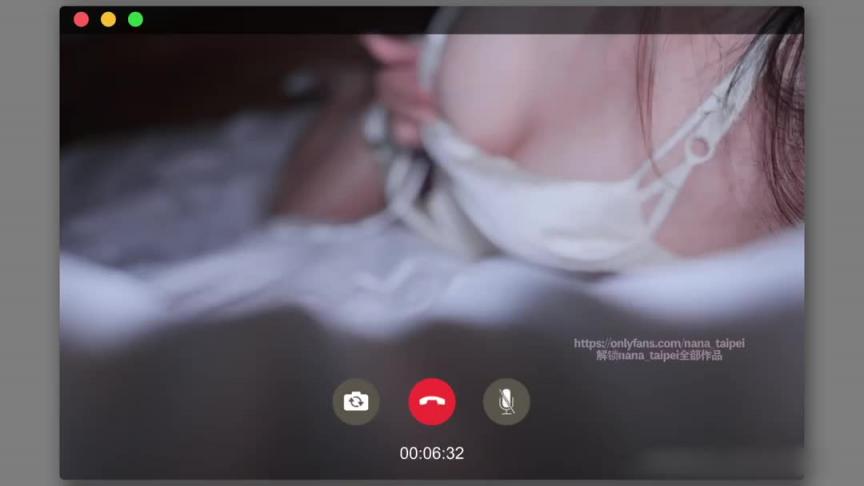Select the dark title bar of the call window
864x486 pixels.
click(x=431, y=20)
